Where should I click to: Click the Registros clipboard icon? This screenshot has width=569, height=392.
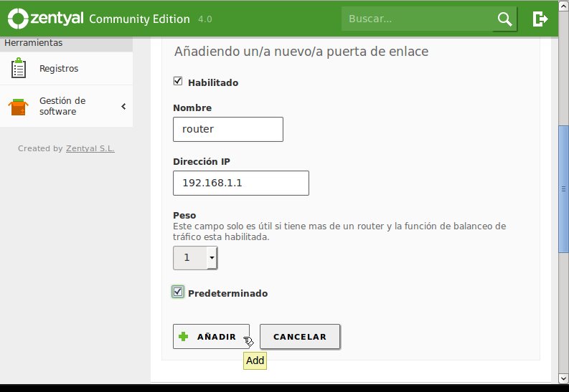(x=19, y=68)
